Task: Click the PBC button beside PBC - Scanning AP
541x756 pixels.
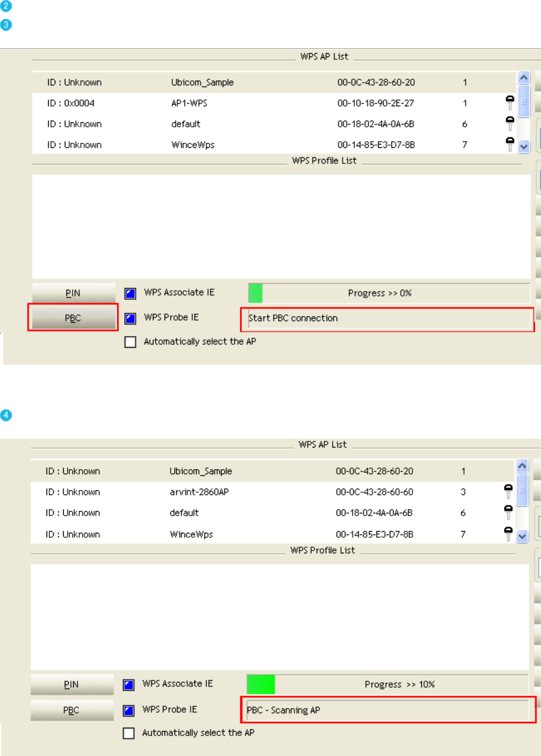Action: coord(71,710)
